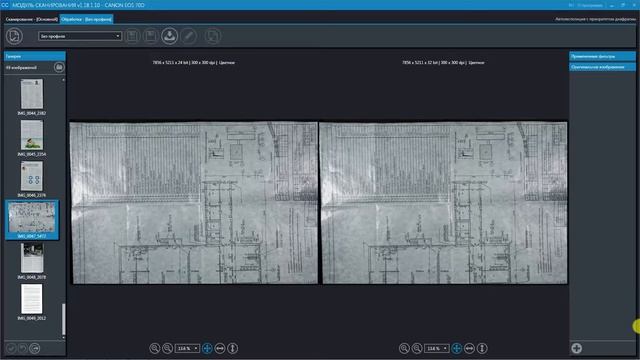Image resolution: width=640 pixels, height=360 pixels.
Task: Zoom in on the right preview image
Action: (x=404, y=348)
